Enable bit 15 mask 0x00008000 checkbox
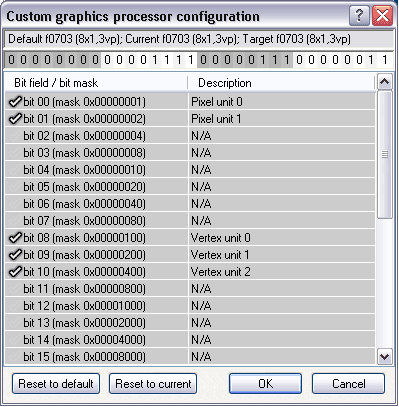The image size is (399, 407). (x=15, y=357)
